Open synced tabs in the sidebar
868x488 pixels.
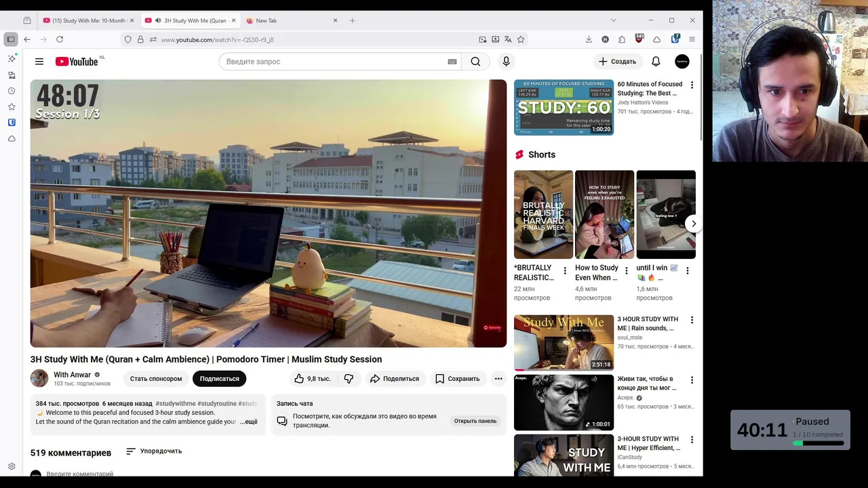point(12,75)
